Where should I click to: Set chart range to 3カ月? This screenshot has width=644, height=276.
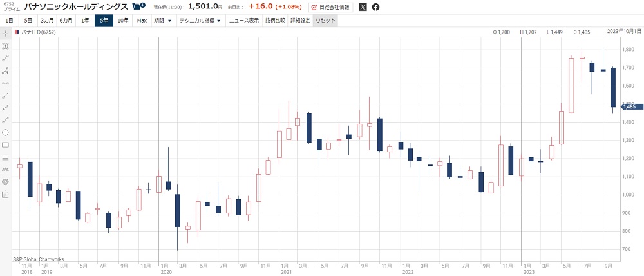[47, 21]
